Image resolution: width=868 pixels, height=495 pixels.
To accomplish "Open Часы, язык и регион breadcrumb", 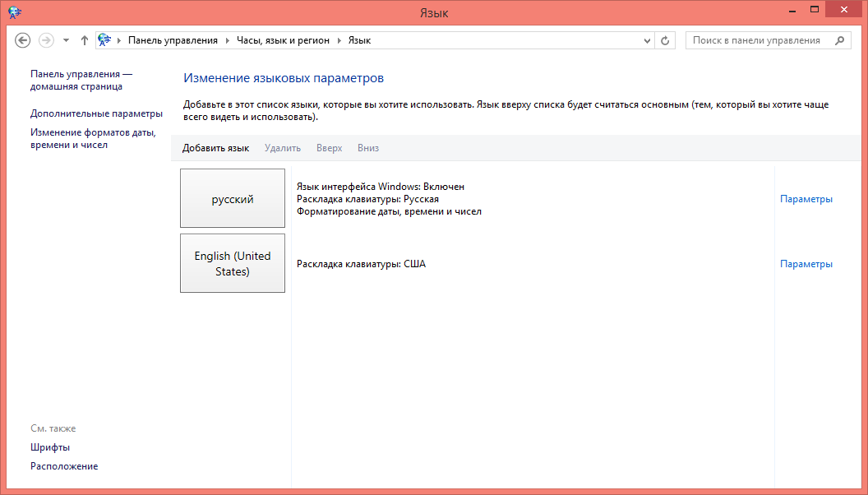I will (283, 40).
